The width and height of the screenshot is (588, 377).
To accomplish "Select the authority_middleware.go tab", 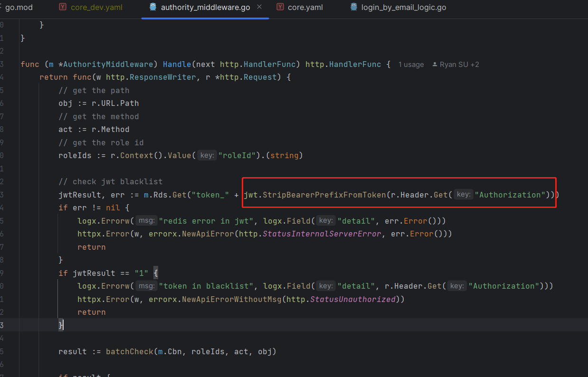I will [x=205, y=8].
